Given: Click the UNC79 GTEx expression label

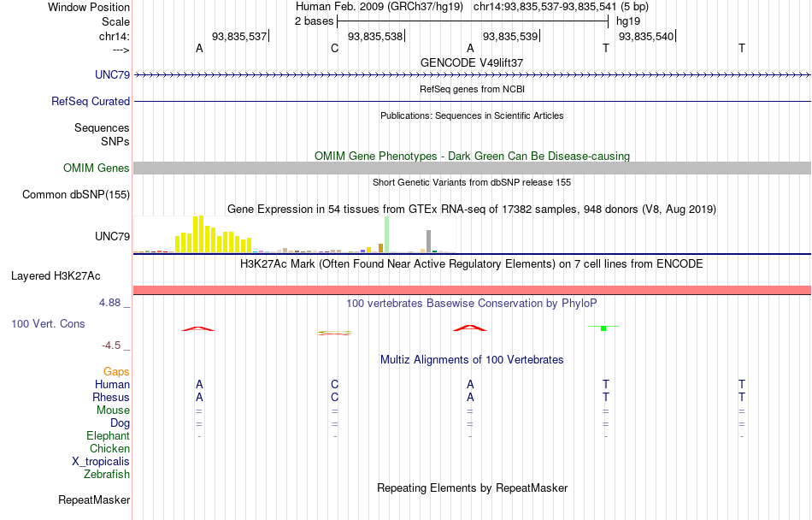Looking at the screenshot, I should click(112, 236).
